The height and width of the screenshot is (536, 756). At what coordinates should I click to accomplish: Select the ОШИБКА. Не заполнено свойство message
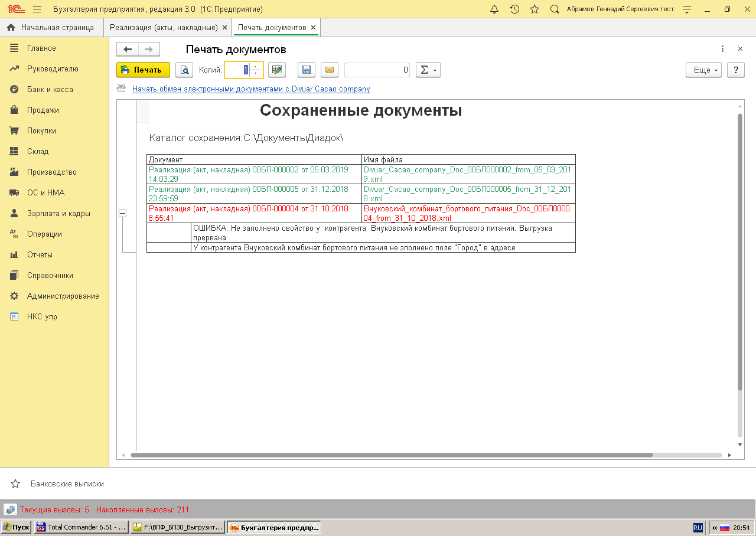coord(383,233)
